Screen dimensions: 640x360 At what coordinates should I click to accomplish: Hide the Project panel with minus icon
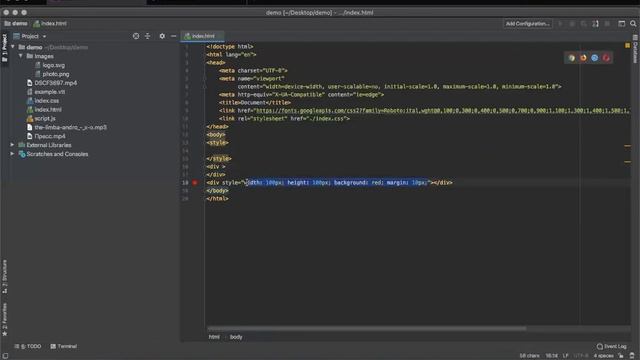(x=173, y=36)
